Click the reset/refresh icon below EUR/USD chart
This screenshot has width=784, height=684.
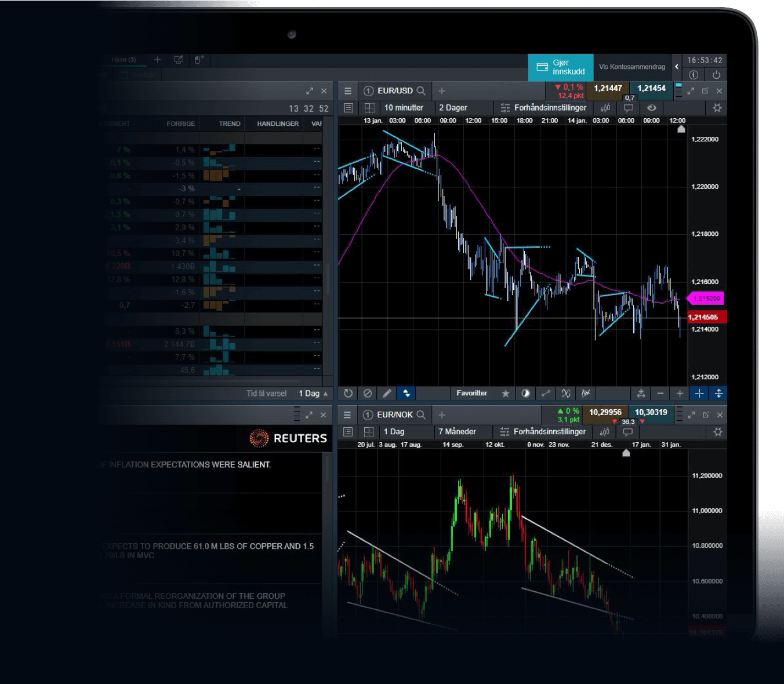pyautogui.click(x=348, y=393)
